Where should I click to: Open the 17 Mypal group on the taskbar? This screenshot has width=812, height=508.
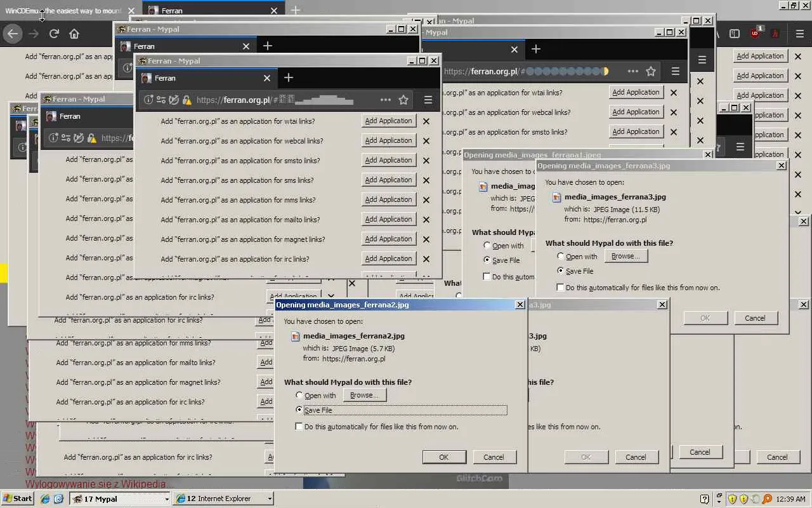[121, 498]
